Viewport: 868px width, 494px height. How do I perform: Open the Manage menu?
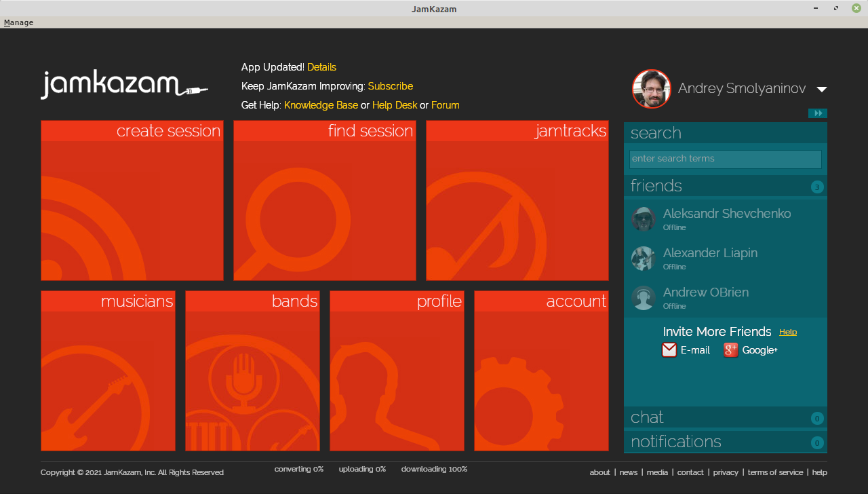point(18,22)
